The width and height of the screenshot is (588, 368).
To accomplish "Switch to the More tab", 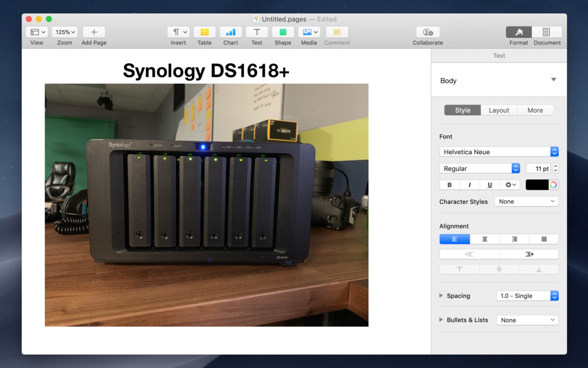I will tap(535, 110).
